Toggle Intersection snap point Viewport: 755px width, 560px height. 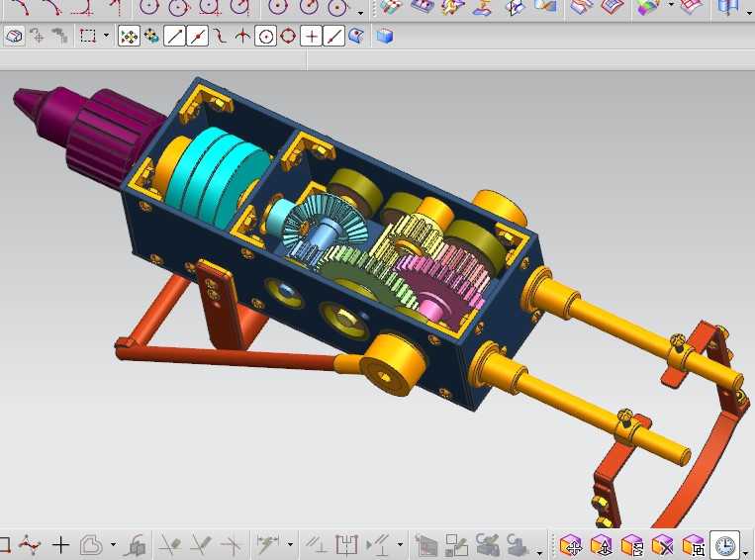242,37
